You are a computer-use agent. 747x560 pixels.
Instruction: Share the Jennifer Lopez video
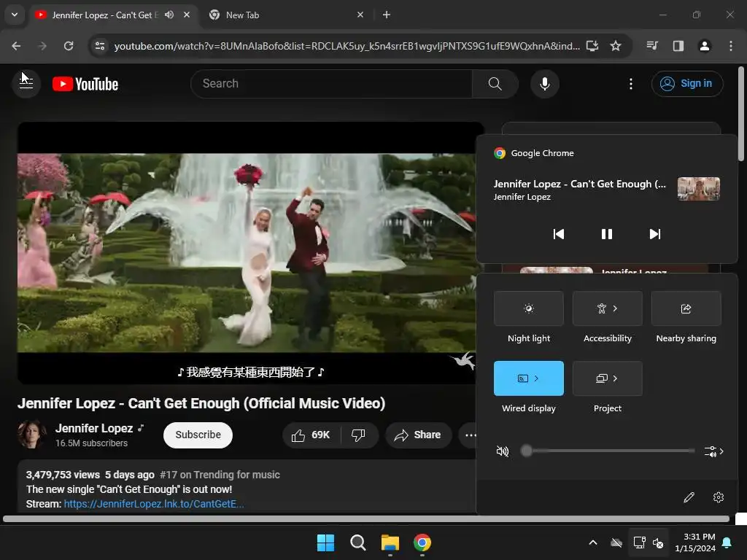tap(418, 435)
